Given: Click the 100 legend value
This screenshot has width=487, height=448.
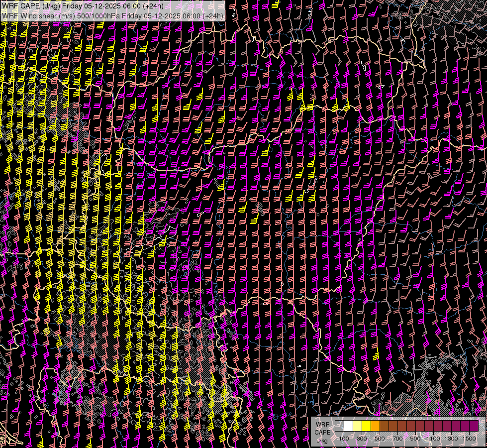Looking at the screenshot, I should pos(344,439).
